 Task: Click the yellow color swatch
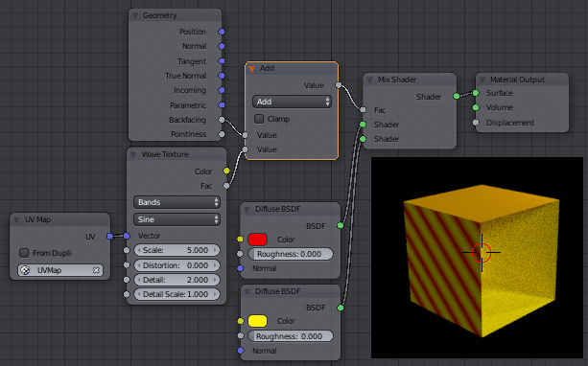(258, 321)
